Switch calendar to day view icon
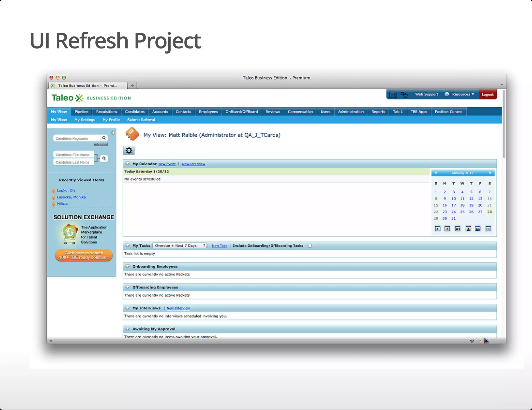532x410 pixels. pyautogui.click(x=438, y=229)
